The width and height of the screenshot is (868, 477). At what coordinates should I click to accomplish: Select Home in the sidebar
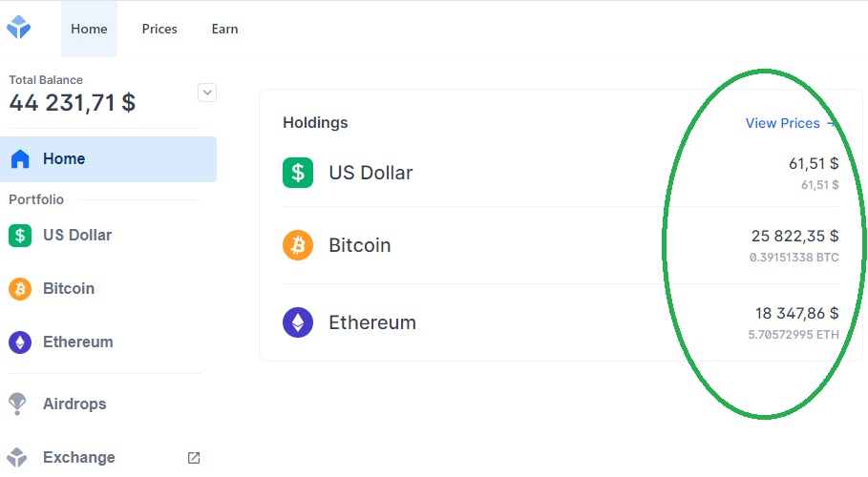click(x=64, y=159)
